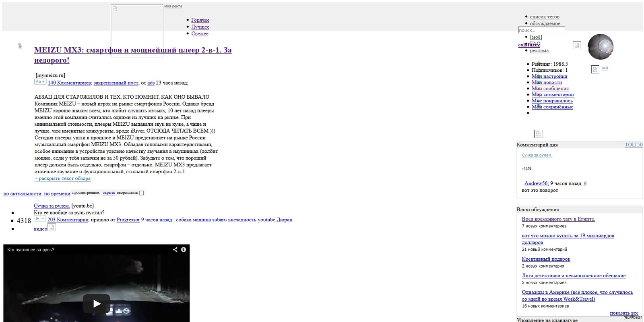Viewport: 644px width, 322px height.
Task: Open the реклама link
Action: (539, 51)
